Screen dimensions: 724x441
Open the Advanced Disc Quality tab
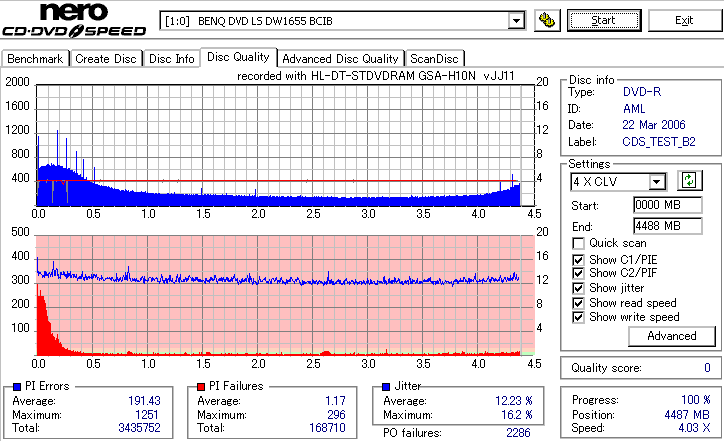[340, 59]
